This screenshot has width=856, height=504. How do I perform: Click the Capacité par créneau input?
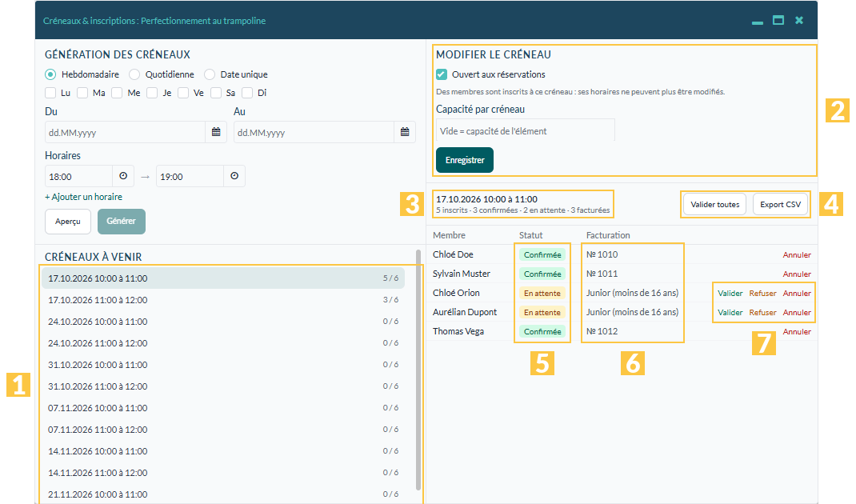point(525,130)
